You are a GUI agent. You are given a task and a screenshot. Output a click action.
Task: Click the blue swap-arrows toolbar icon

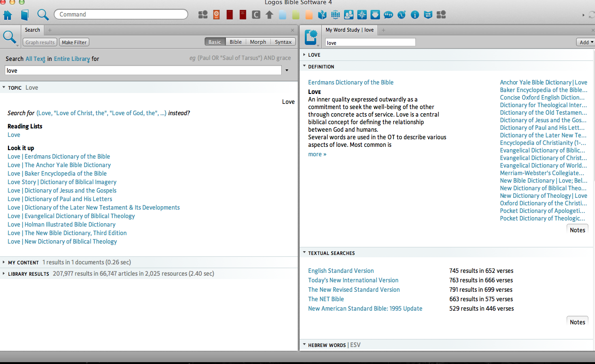tap(428, 15)
